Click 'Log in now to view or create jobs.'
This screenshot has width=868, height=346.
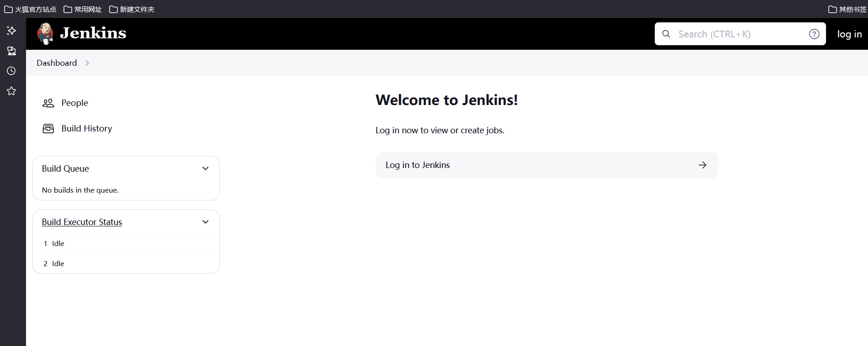click(440, 131)
